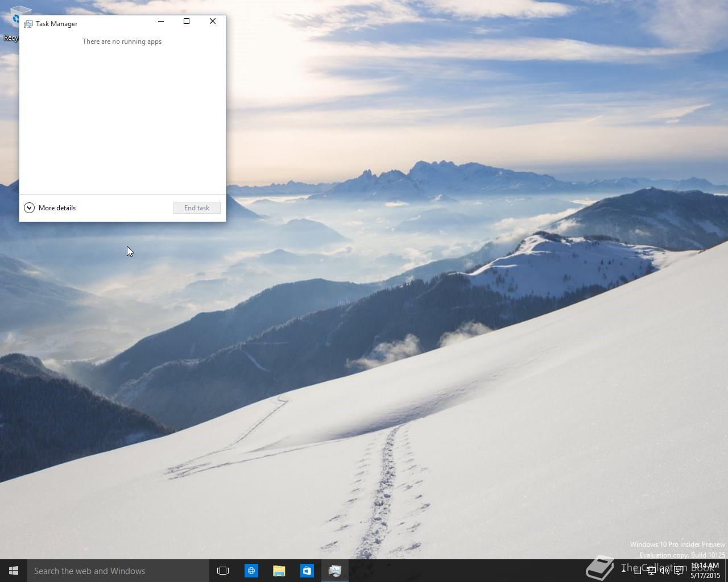Open the Action Center notifications icon
Viewport: 728px width, 582px height.
(x=679, y=571)
